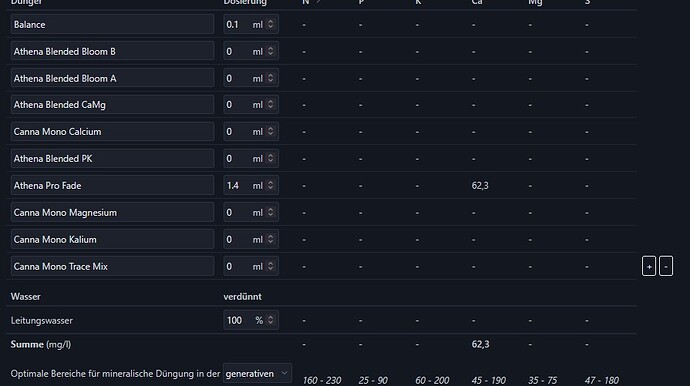Add a fertilizer row with the plus button
Image resolution: width=690 pixels, height=386 pixels.
[x=649, y=266]
